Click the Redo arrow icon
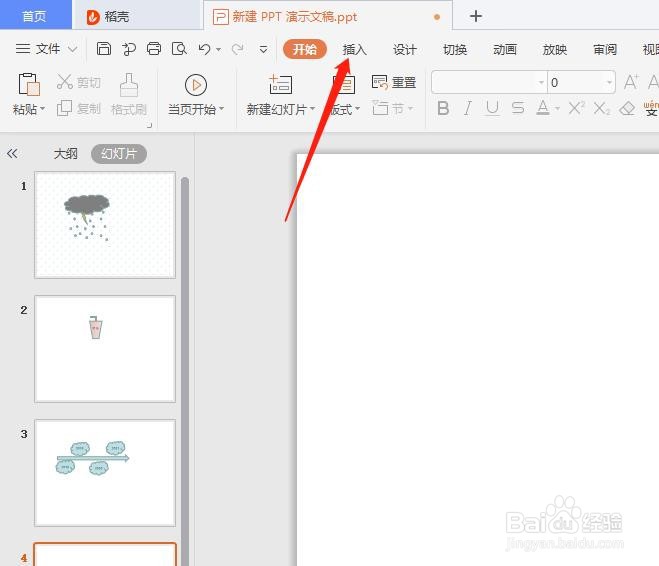The image size is (659, 566). pyautogui.click(x=238, y=49)
